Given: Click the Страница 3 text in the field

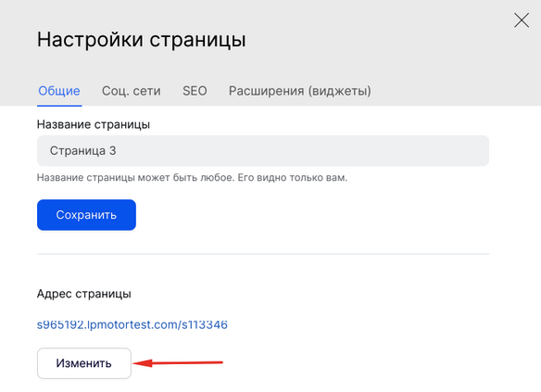Looking at the screenshot, I should (82, 151).
